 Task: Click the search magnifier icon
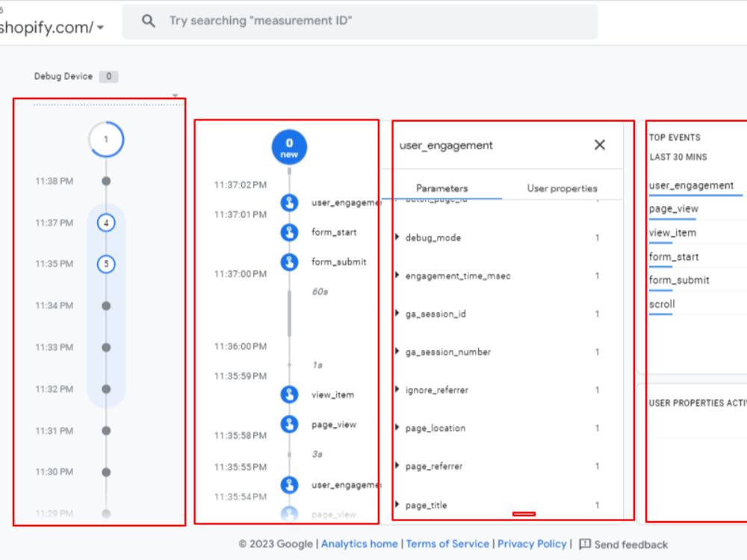[x=148, y=21]
